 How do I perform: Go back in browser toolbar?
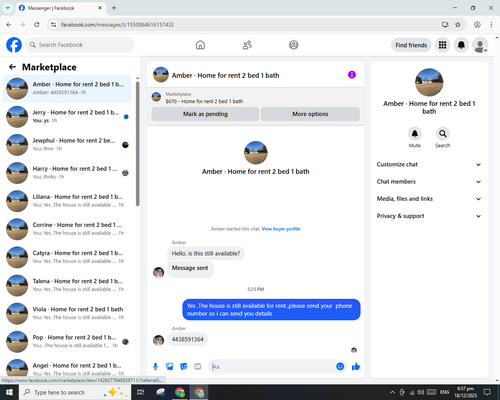pyautogui.click(x=9, y=25)
